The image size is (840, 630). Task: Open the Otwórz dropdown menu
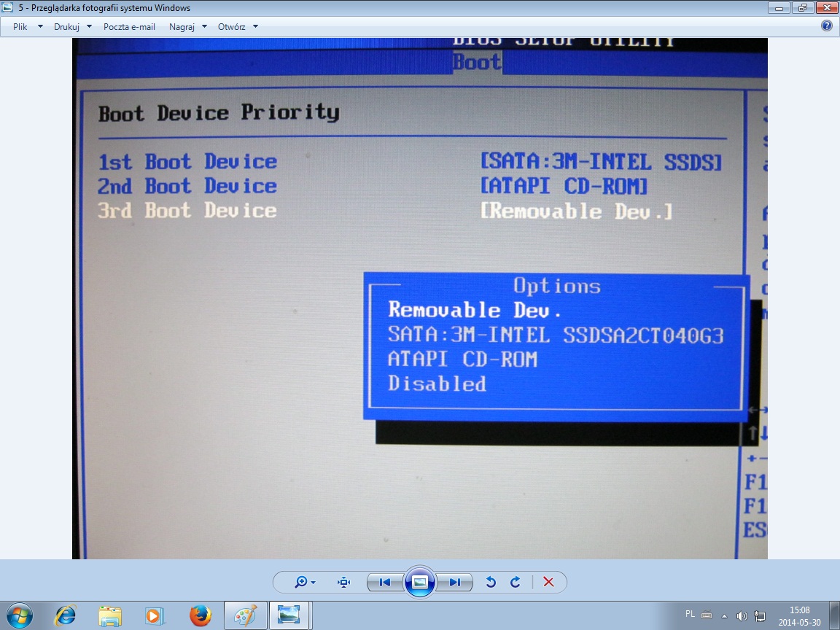238,26
